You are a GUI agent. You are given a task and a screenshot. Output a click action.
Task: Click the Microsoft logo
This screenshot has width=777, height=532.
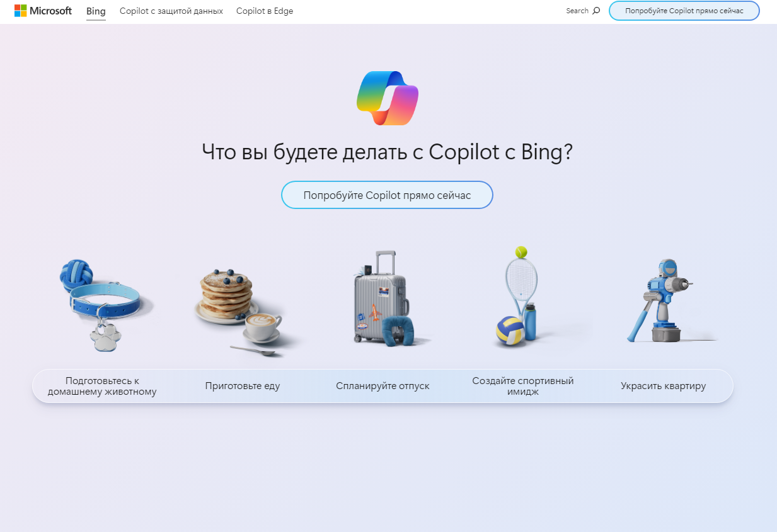43,11
